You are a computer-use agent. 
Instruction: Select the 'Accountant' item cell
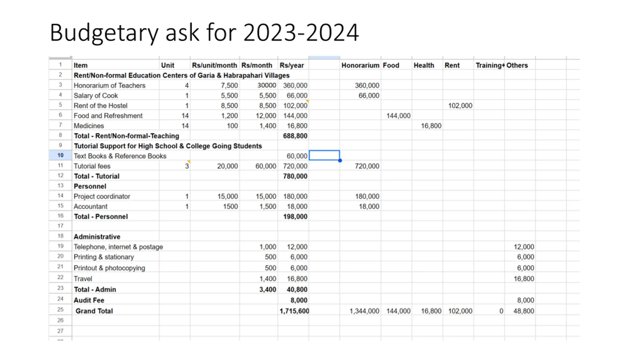coord(115,206)
